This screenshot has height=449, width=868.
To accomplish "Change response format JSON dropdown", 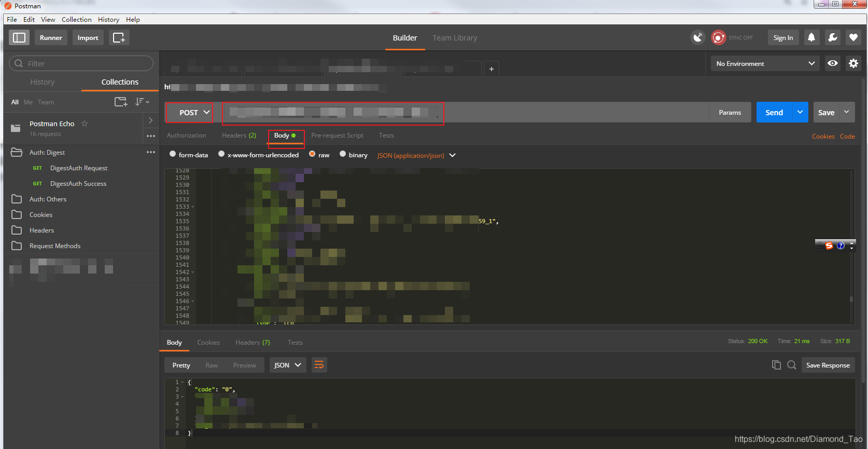I will (288, 365).
